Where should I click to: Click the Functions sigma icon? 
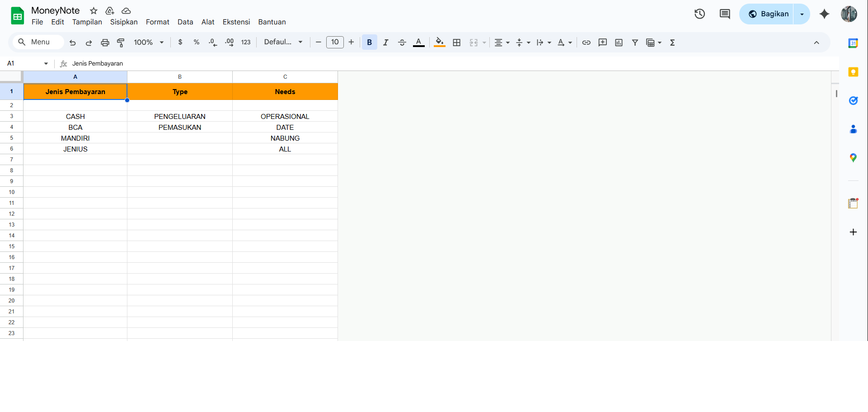pos(672,43)
